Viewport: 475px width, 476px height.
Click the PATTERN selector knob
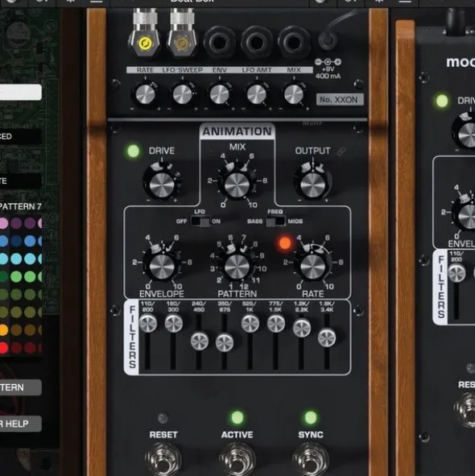pyautogui.click(x=237, y=266)
